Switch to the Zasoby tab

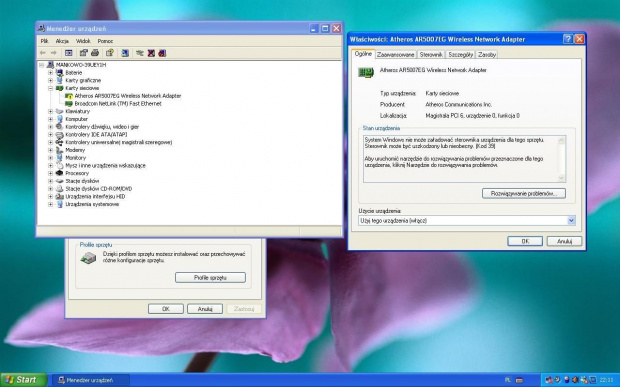coord(487,55)
